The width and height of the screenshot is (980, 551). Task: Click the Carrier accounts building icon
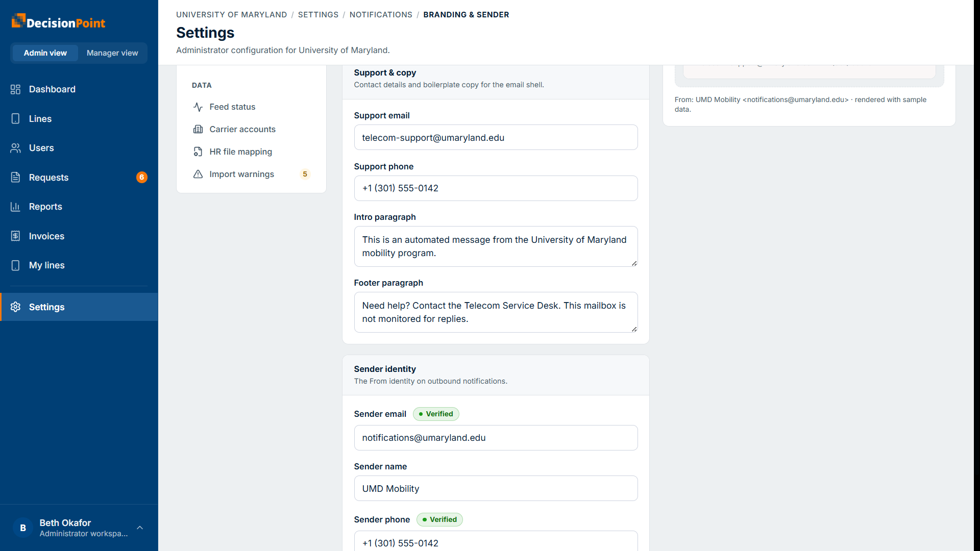coord(198,129)
